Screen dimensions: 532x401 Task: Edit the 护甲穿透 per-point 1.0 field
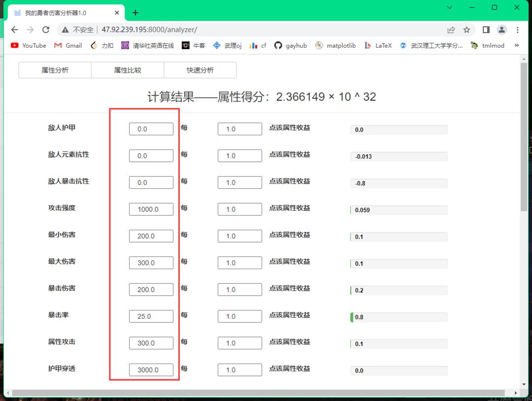(240, 370)
